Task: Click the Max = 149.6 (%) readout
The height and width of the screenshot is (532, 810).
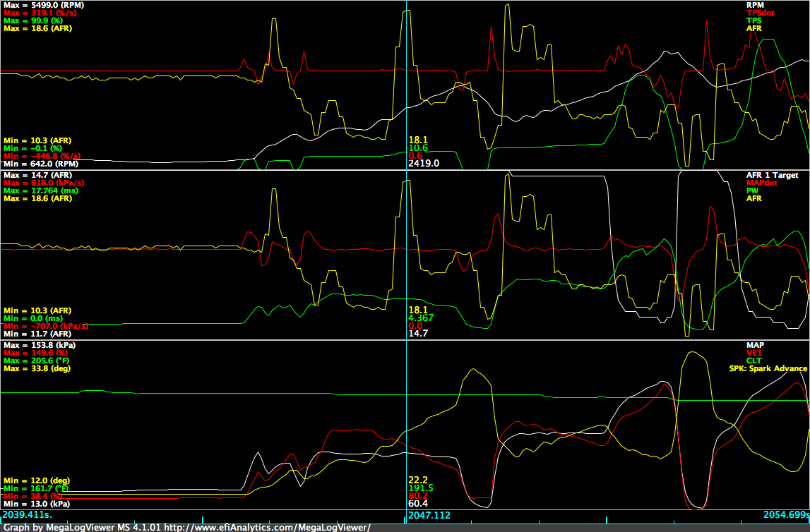Action: tap(35, 353)
